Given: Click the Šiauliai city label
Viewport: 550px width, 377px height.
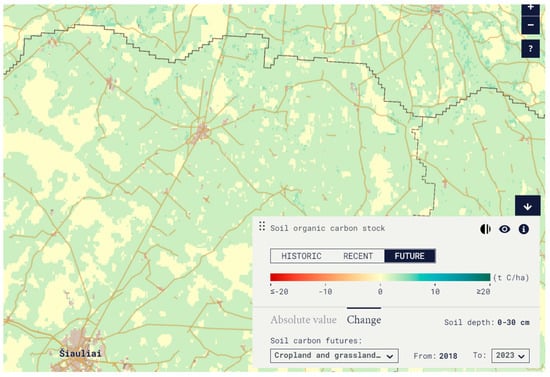Looking at the screenshot, I should (80, 353).
